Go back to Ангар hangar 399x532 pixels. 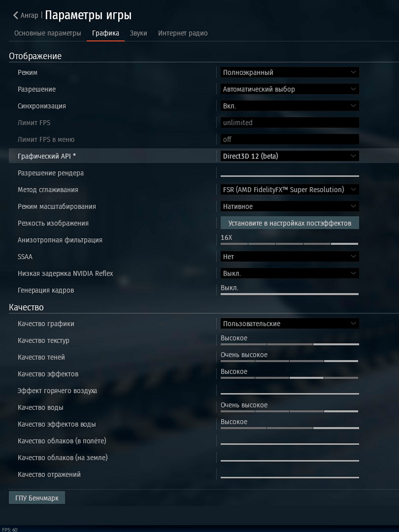pos(26,15)
